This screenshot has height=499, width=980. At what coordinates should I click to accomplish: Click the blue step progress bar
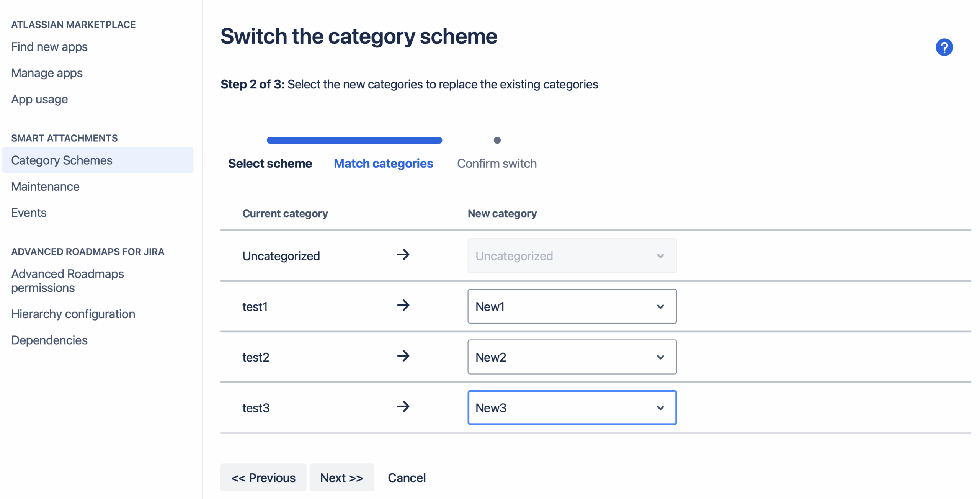pyautogui.click(x=354, y=141)
